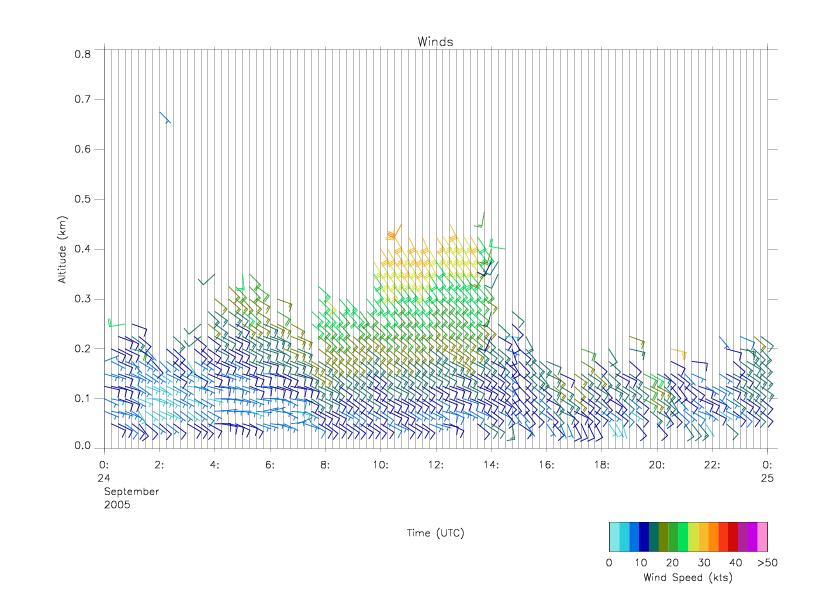The height and width of the screenshot is (611, 827).
Task: Select the 0.4 altitude tick label
Action: coord(82,249)
